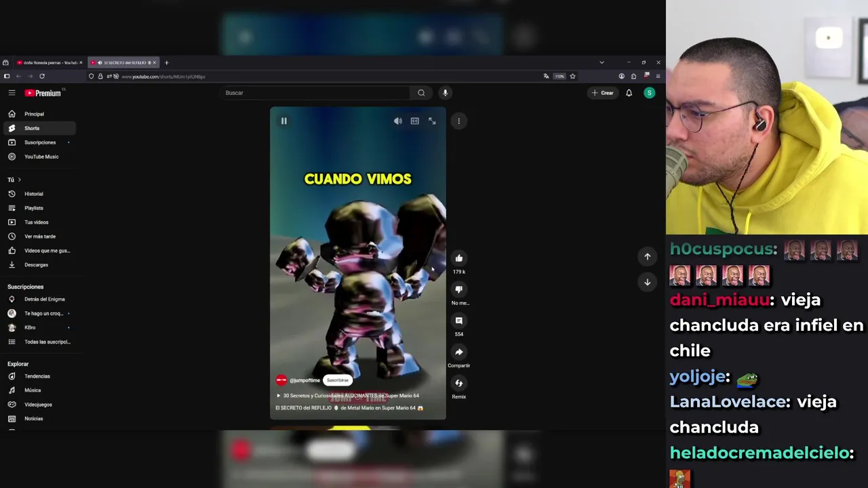Image resolution: width=868 pixels, height=488 pixels.
Task: Open Playlists in the sidebar
Action: 38,208
